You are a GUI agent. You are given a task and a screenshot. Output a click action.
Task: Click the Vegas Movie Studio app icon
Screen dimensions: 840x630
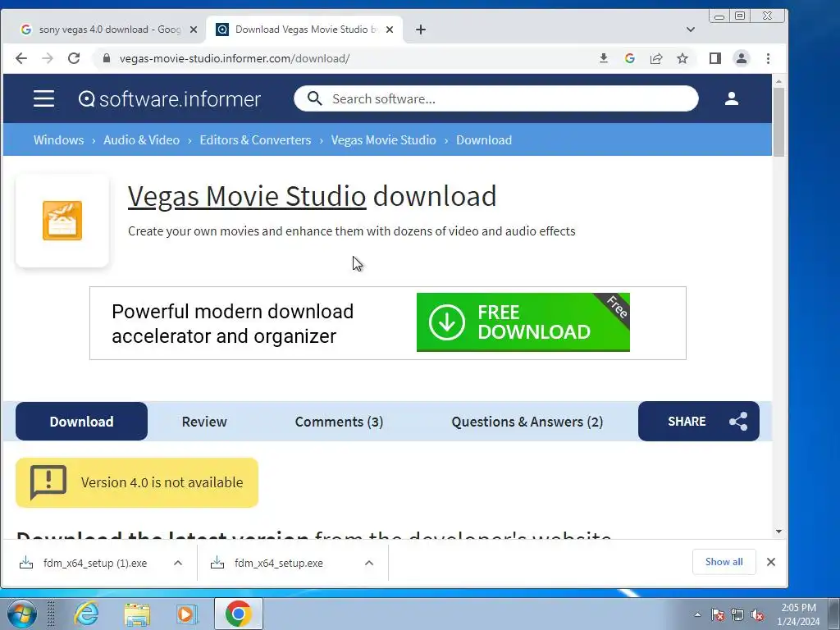[x=62, y=221]
